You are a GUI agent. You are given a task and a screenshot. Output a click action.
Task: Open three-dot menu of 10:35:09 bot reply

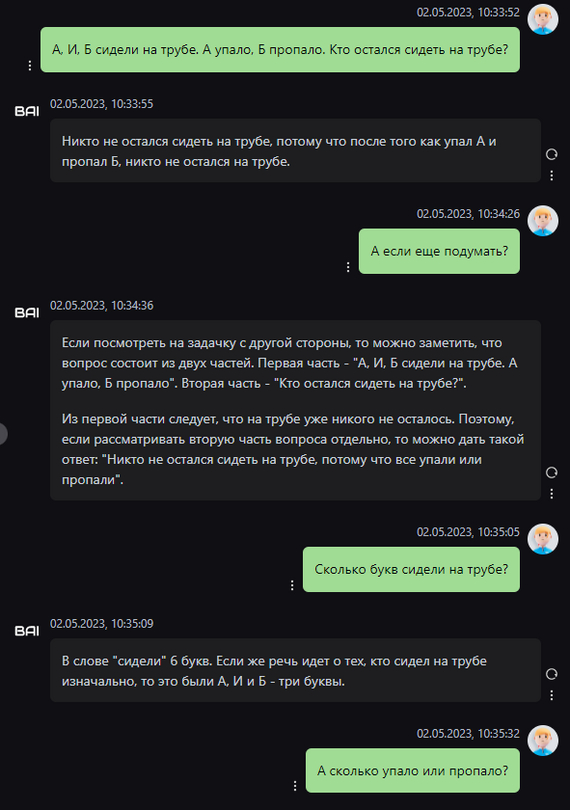point(551,695)
